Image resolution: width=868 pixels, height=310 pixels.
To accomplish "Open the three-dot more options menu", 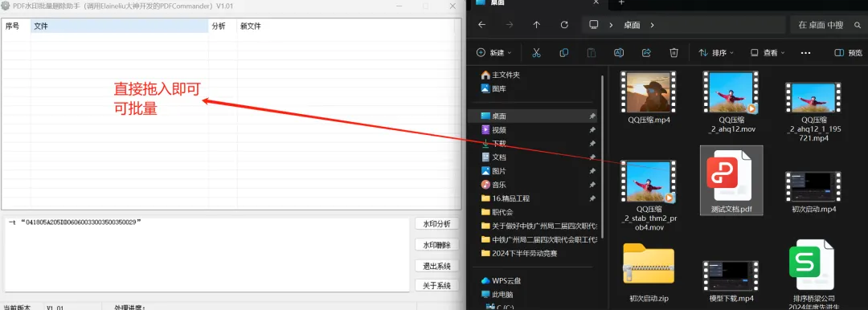I will click(x=805, y=52).
